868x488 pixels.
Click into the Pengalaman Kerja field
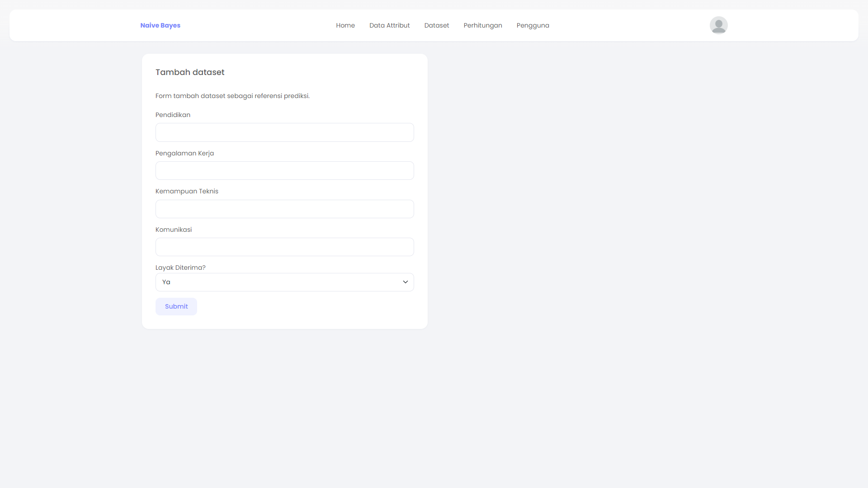pyautogui.click(x=285, y=171)
